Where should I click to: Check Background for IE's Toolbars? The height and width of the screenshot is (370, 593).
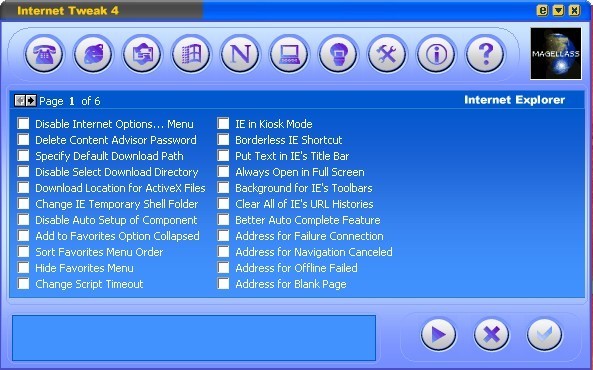coord(223,188)
